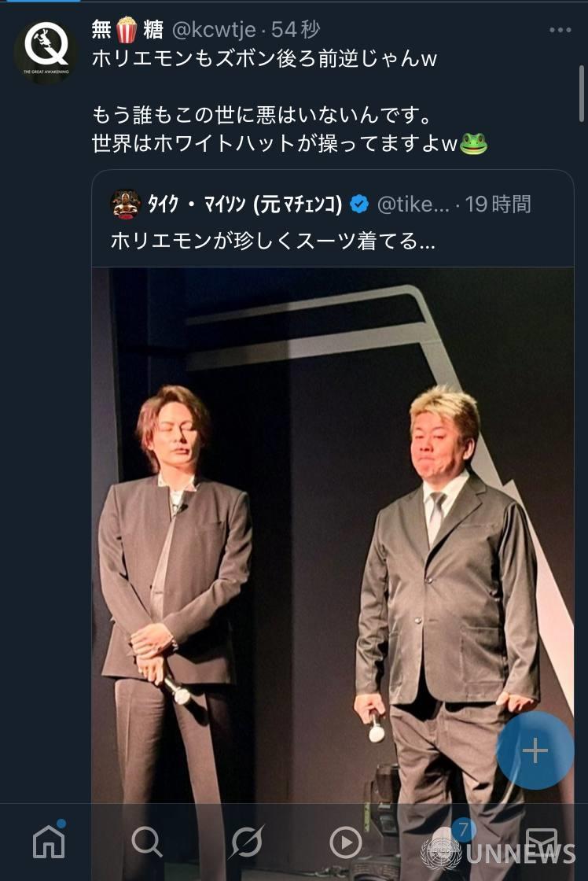Tap the display name 無糖
This screenshot has height=881, width=588.
pos(127,30)
